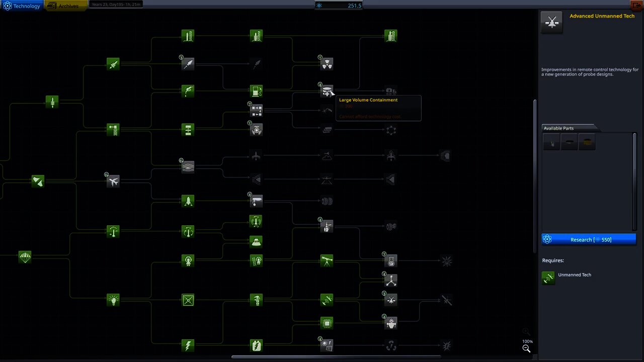Select the Advanced Construction stacked plates node

coord(188,130)
